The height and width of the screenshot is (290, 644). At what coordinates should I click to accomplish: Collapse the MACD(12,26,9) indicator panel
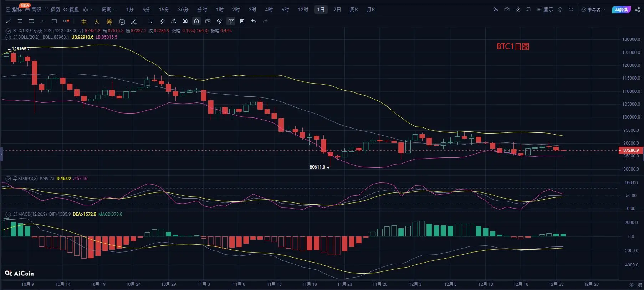click(8, 214)
